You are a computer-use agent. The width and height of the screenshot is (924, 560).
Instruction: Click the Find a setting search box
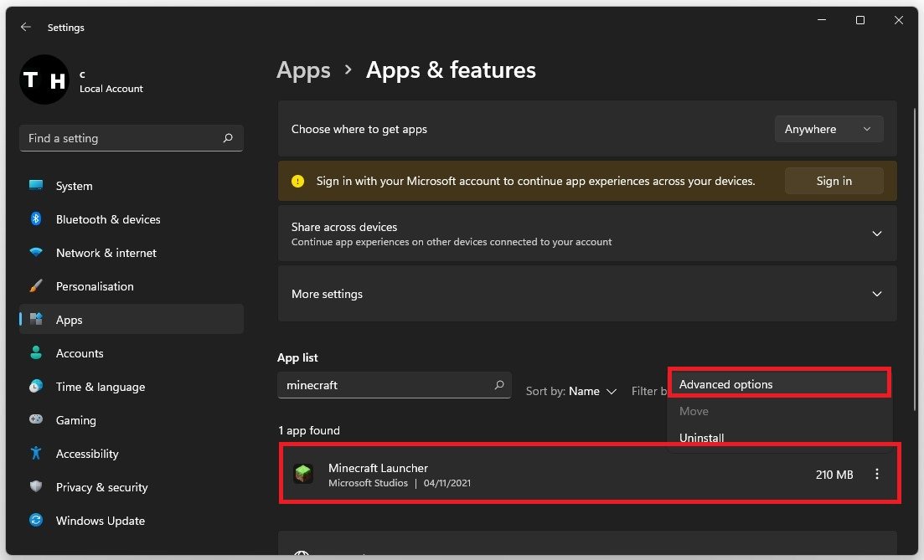pos(122,138)
